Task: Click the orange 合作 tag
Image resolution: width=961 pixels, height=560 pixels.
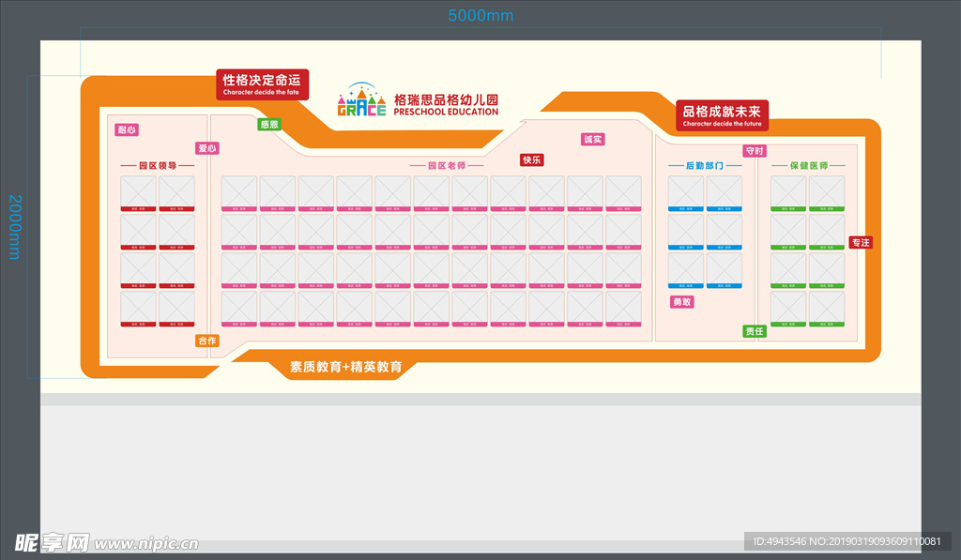Action: 206,341
